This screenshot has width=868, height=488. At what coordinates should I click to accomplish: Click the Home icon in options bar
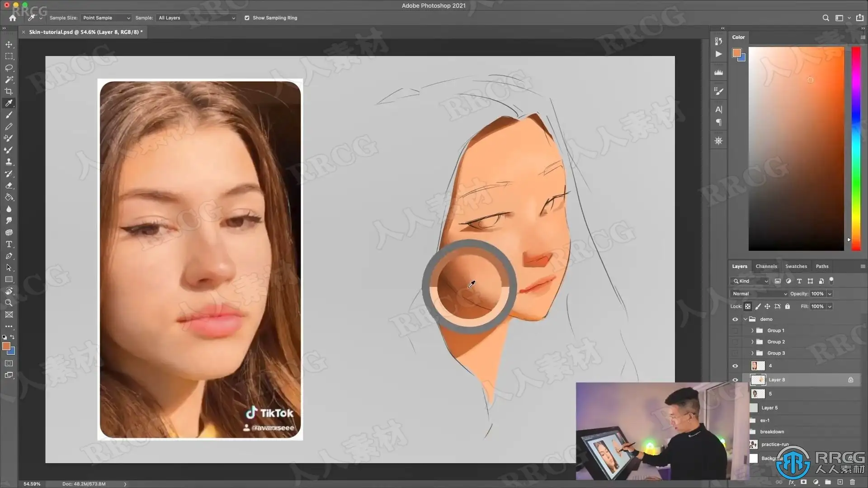coord(13,18)
